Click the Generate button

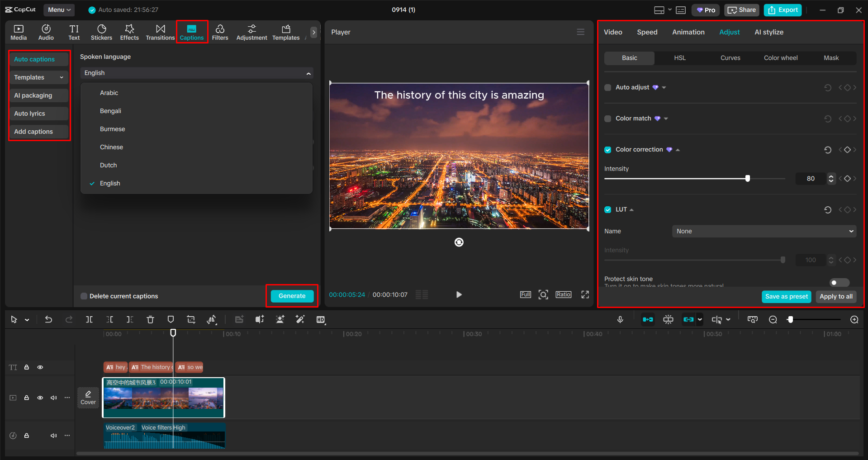(292, 296)
